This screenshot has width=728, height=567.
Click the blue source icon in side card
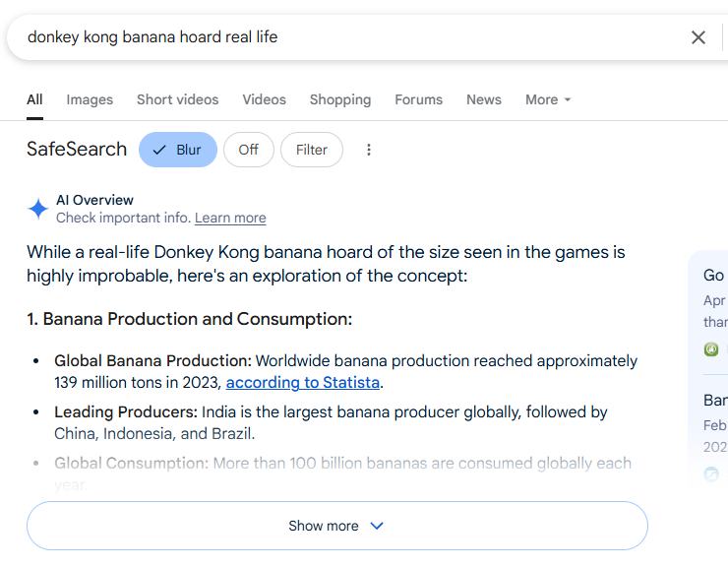point(711,473)
